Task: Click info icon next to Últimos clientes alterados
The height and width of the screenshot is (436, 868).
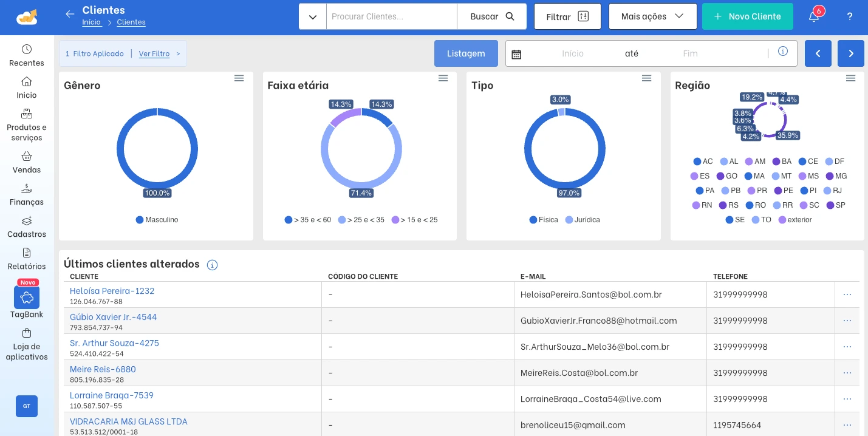Action: pos(212,265)
